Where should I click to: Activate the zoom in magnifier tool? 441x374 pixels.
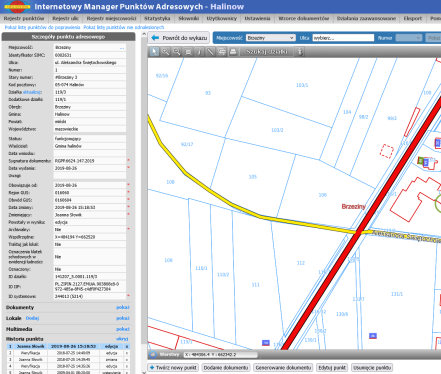point(165,52)
